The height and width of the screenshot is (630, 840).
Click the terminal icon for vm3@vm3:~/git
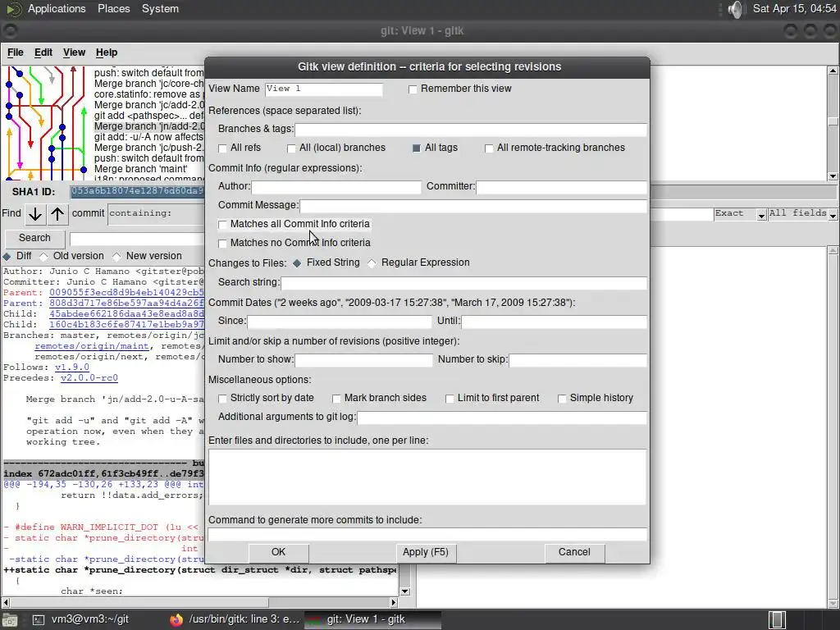[38, 620]
